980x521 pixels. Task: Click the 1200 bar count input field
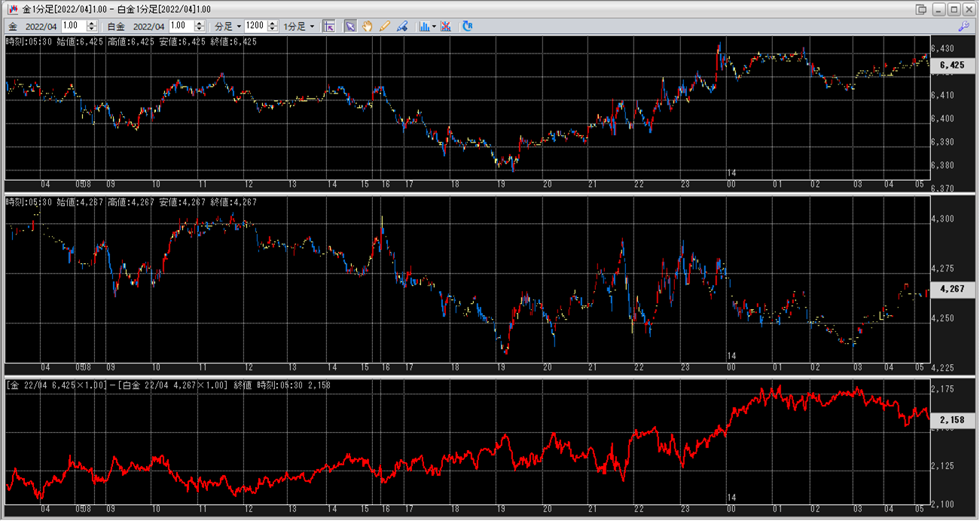click(x=255, y=26)
